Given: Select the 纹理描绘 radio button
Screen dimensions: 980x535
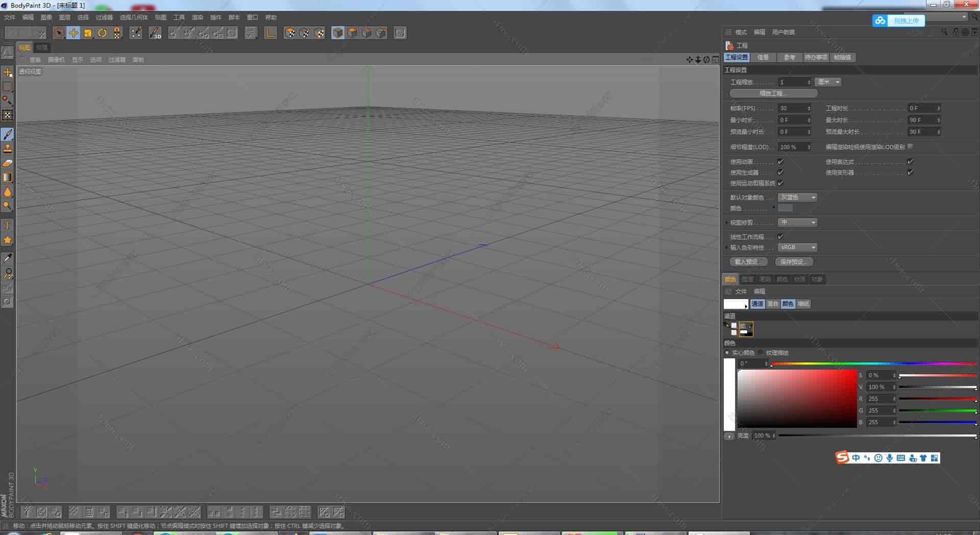Looking at the screenshot, I should coord(761,353).
